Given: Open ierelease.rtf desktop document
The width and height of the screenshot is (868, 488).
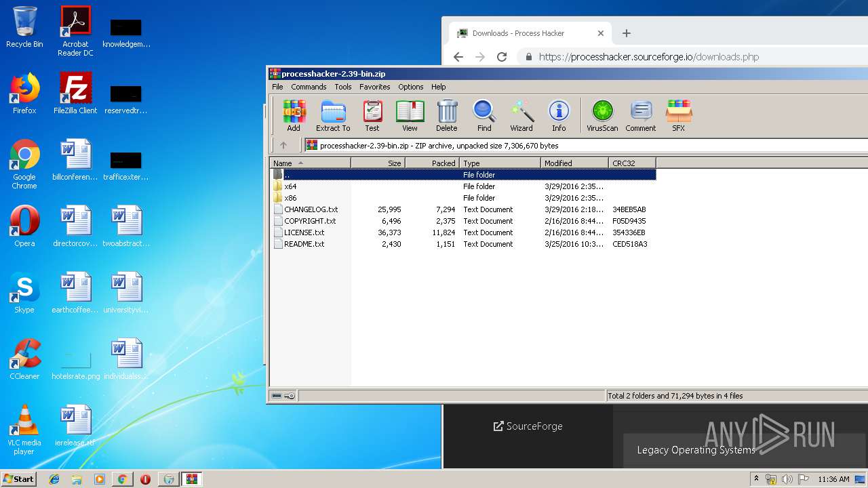Looking at the screenshot, I should tap(75, 426).
